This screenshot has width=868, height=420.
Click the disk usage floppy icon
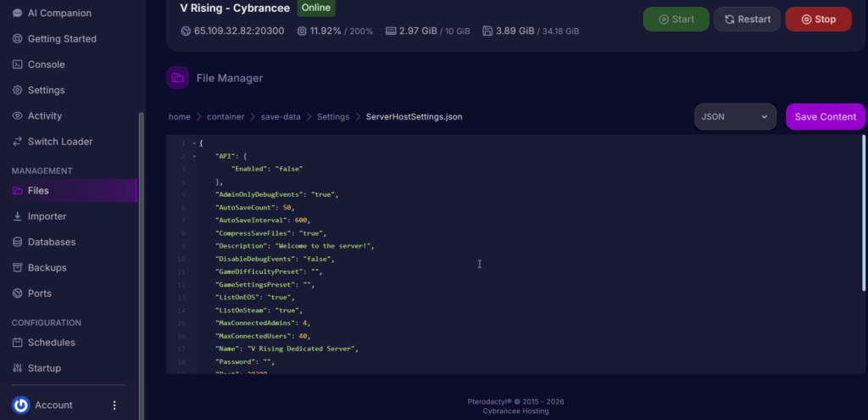click(487, 31)
